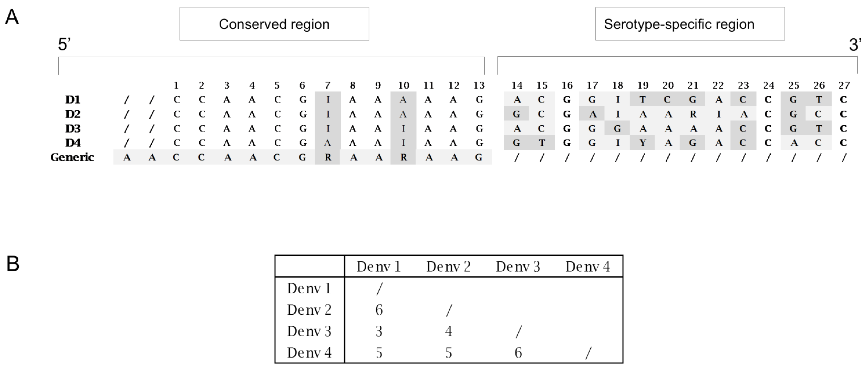Click the Serotype-specific region label box
868x372 pixels.
coord(690,24)
